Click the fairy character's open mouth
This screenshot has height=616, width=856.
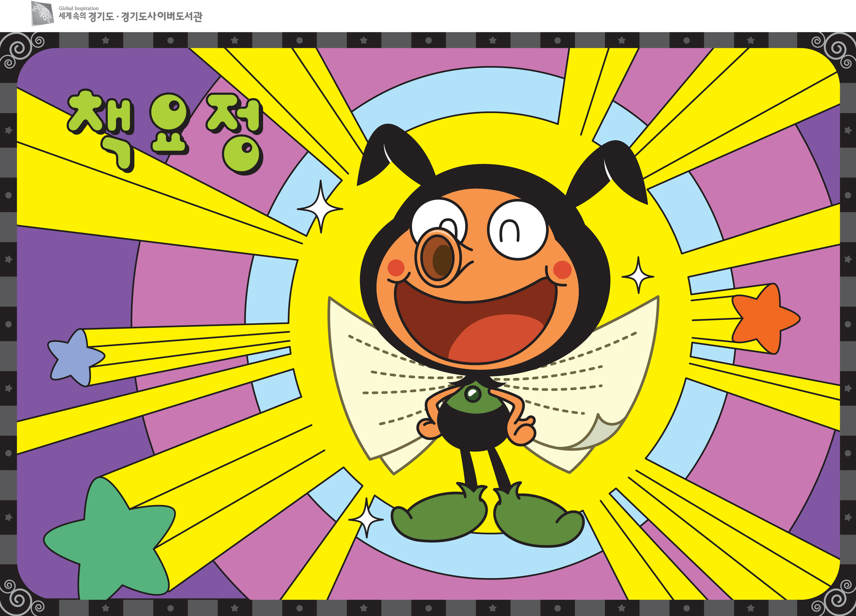(x=476, y=321)
